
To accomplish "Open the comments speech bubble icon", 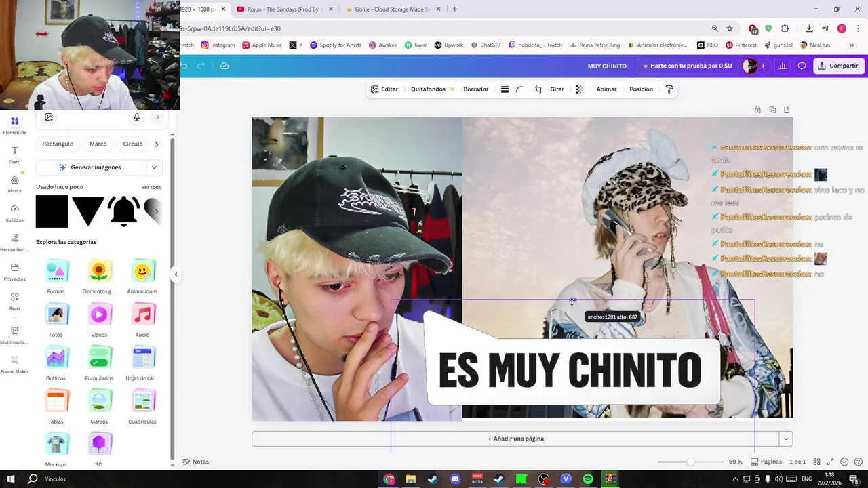I will click(802, 66).
